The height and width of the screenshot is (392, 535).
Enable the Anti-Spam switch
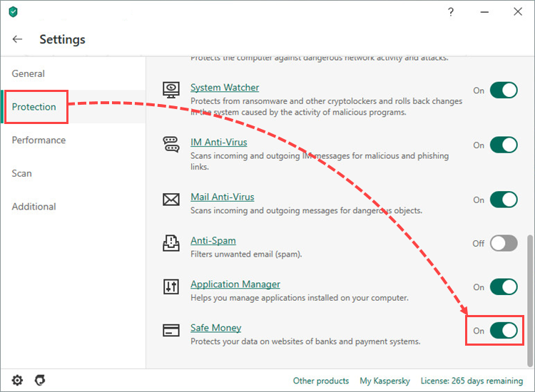(x=504, y=243)
